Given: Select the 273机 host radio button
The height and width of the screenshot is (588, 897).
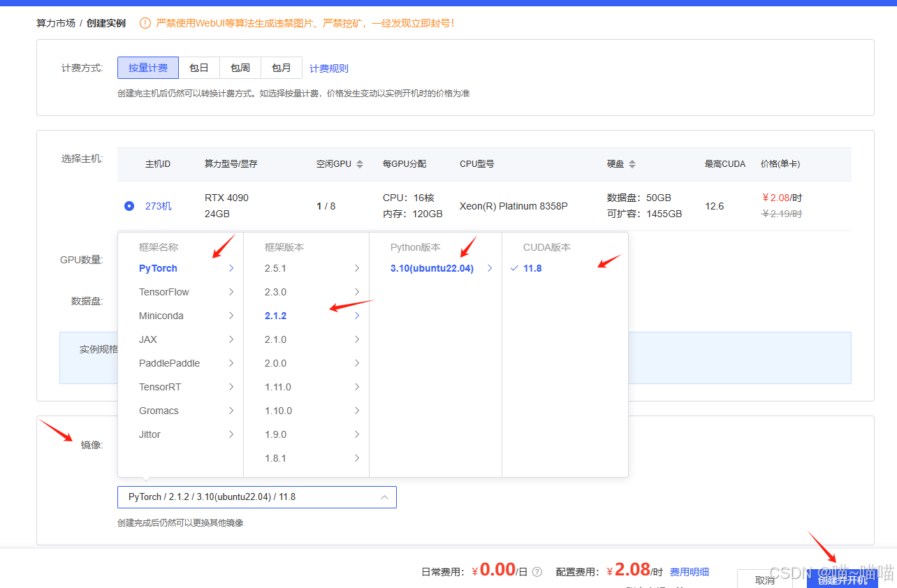Looking at the screenshot, I should (129, 206).
